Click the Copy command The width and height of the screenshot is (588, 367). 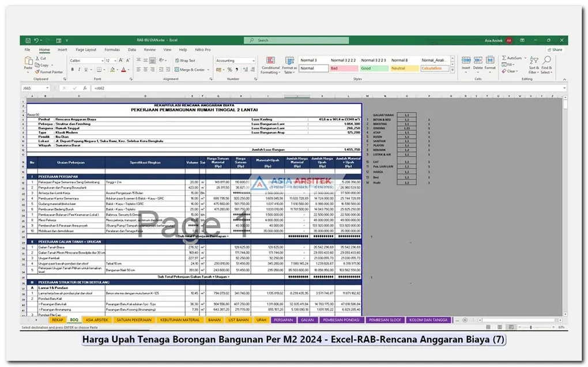(43, 65)
